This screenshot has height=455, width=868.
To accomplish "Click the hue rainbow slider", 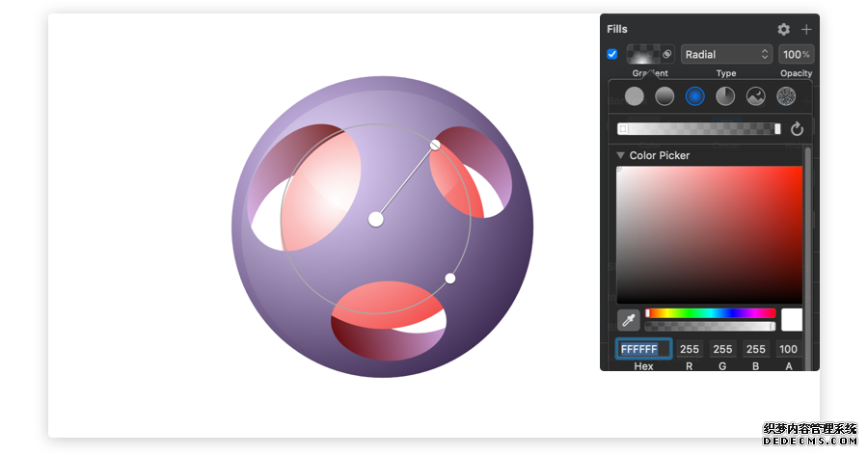I will point(710,313).
